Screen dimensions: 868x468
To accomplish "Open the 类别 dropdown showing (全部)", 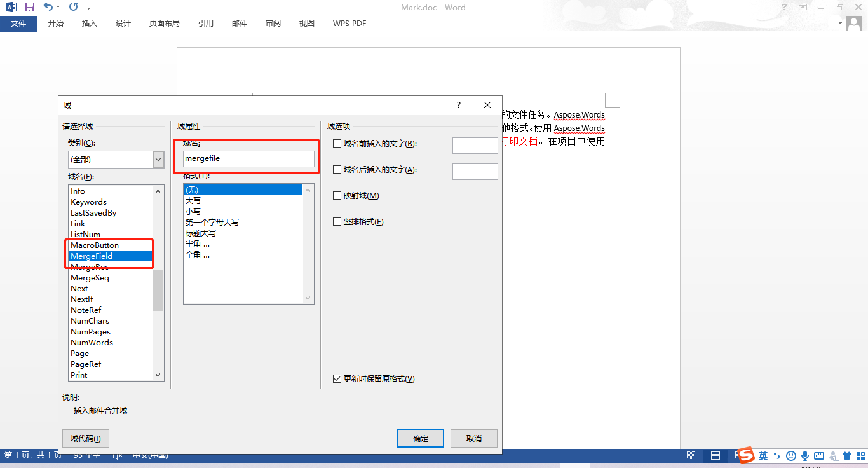I will (x=159, y=159).
